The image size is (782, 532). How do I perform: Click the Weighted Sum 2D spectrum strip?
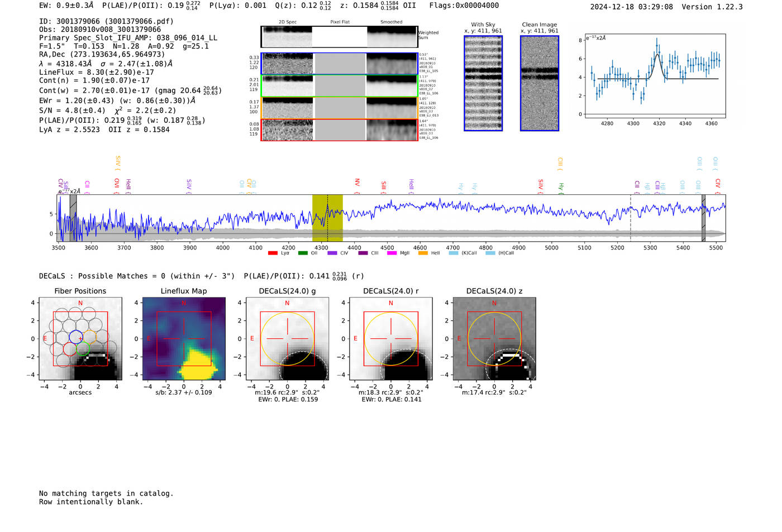coord(339,37)
